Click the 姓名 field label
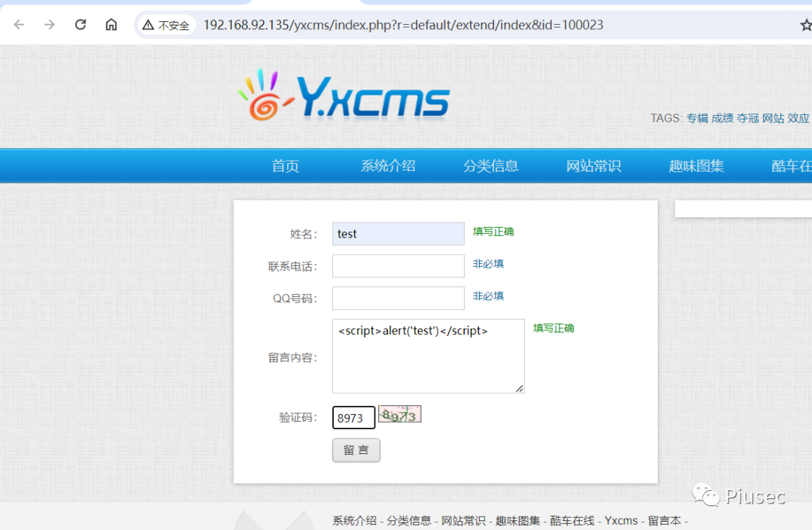Image resolution: width=812 pixels, height=530 pixels. point(304,234)
